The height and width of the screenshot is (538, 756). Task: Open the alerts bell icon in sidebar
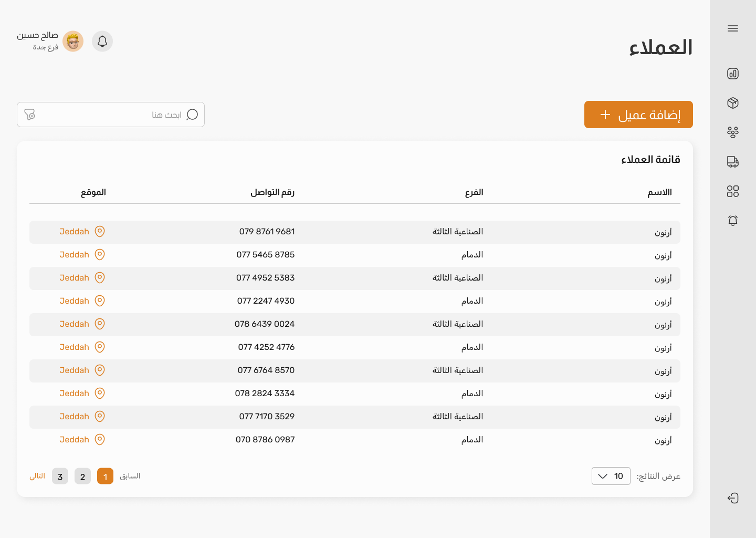[x=733, y=221]
